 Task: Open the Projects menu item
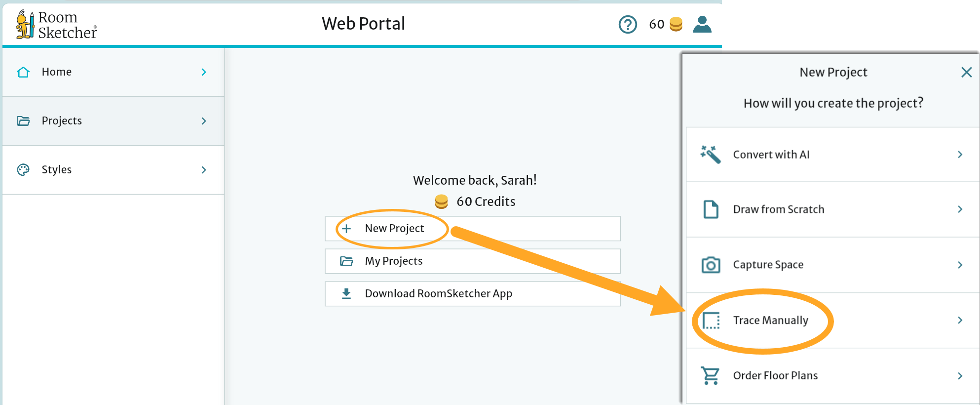(x=113, y=121)
